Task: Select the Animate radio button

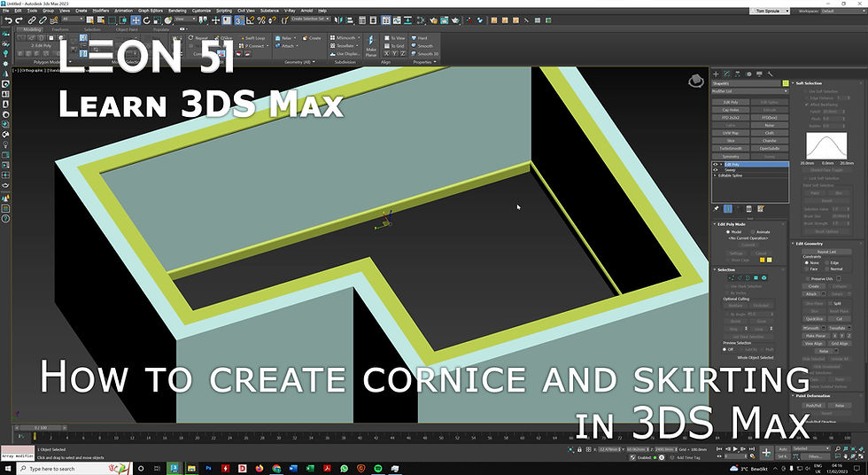Action: click(x=753, y=232)
